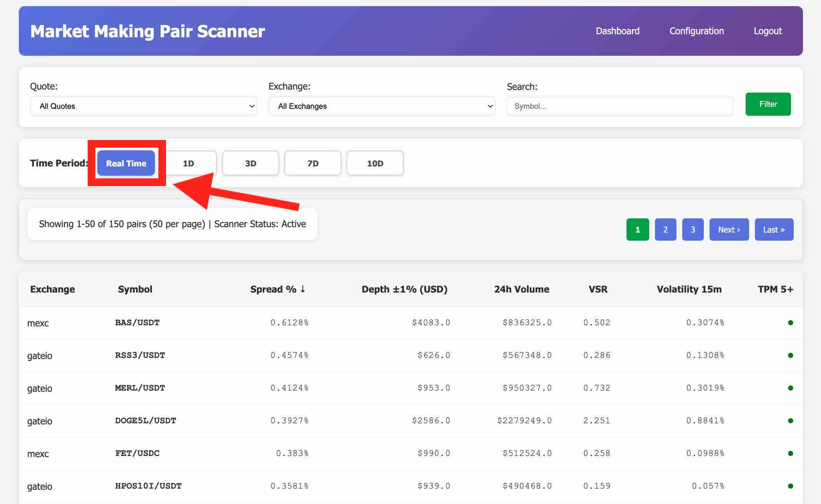This screenshot has height=504, width=821.
Task: Click gateio exchange in RSS3/USDT row
Action: pyautogui.click(x=40, y=356)
